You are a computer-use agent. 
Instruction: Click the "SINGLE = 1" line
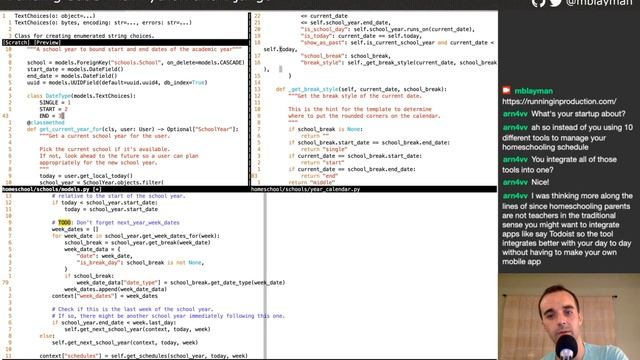coord(55,102)
